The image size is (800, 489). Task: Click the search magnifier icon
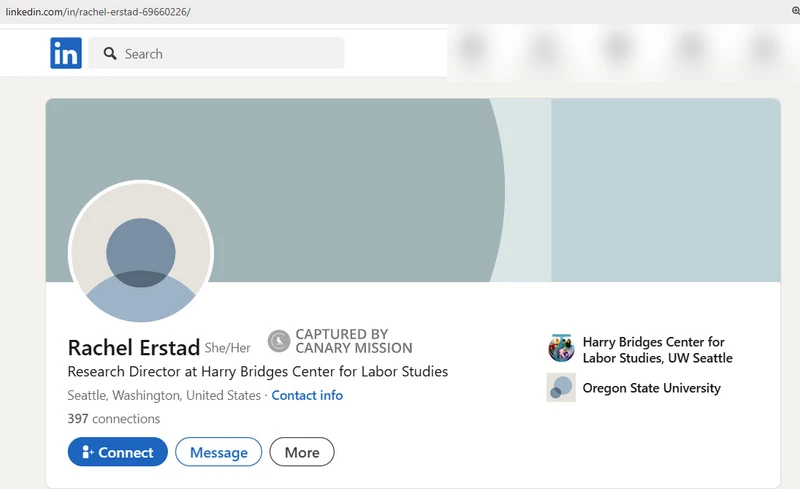click(x=110, y=54)
